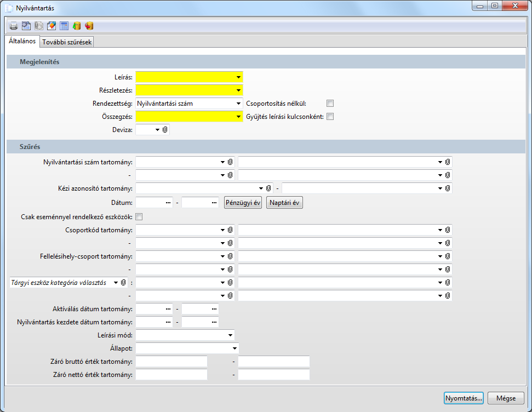This screenshot has height=412, width=532.
Task: Open the Állapot dropdown list
Action: [234, 348]
